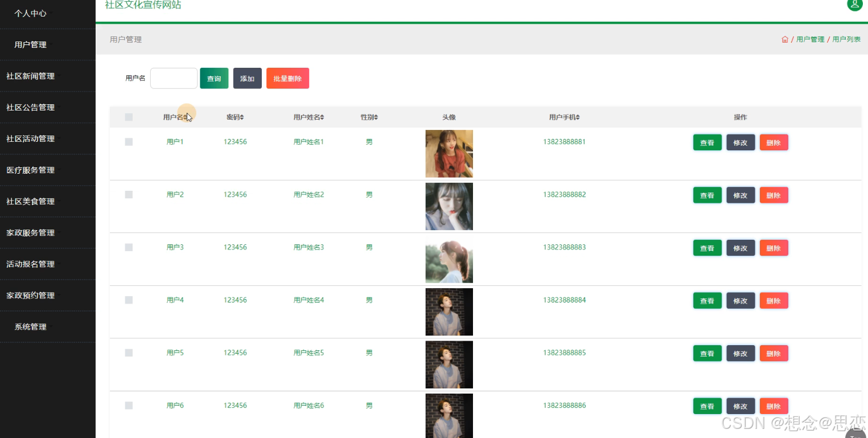Viewport: 868px width, 438px height.
Task: Check the box for 用户2 row
Action: [x=129, y=195]
